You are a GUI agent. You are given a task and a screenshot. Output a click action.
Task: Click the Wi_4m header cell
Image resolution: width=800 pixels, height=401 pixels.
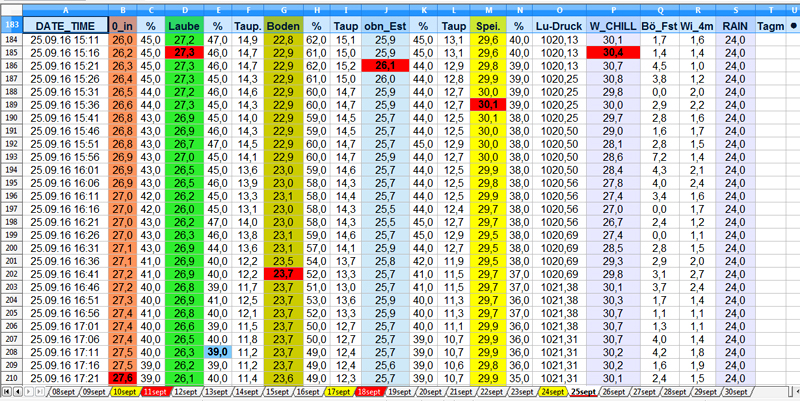point(697,26)
